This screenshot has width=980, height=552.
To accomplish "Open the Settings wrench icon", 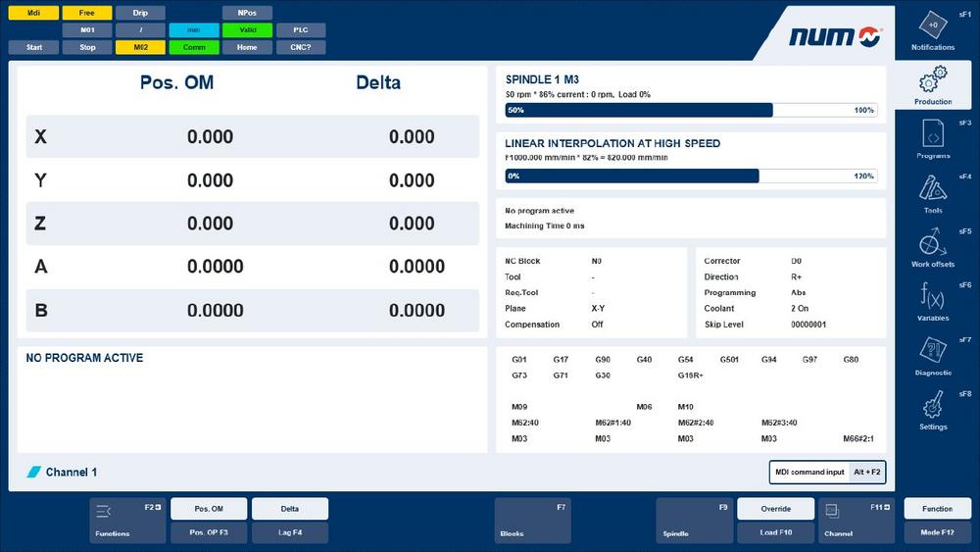I will click(x=933, y=405).
